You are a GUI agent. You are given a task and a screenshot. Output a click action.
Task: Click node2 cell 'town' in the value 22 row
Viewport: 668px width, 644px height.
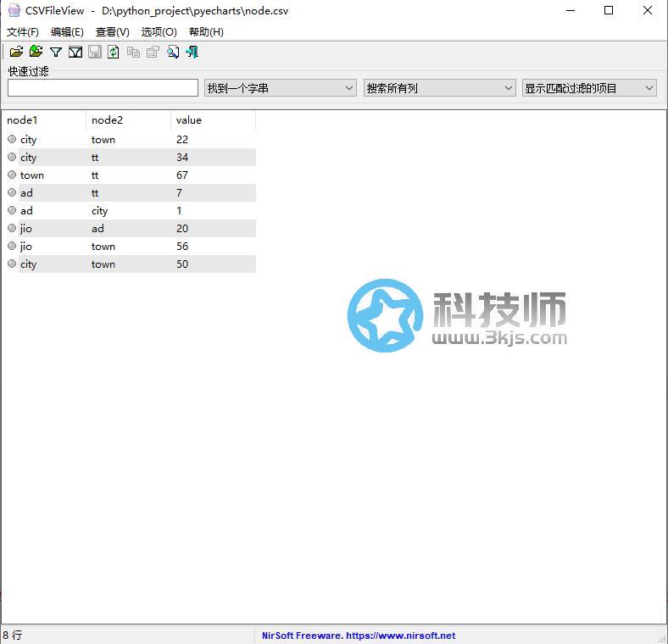coord(103,139)
